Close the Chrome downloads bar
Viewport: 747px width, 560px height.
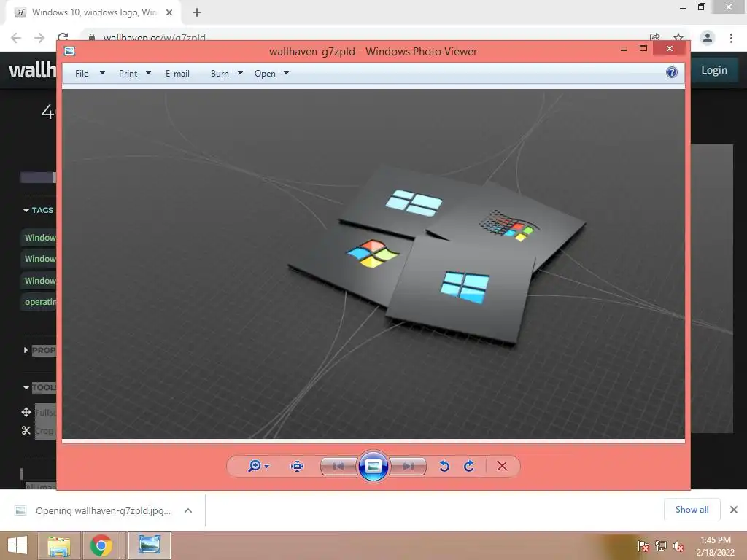(734, 510)
